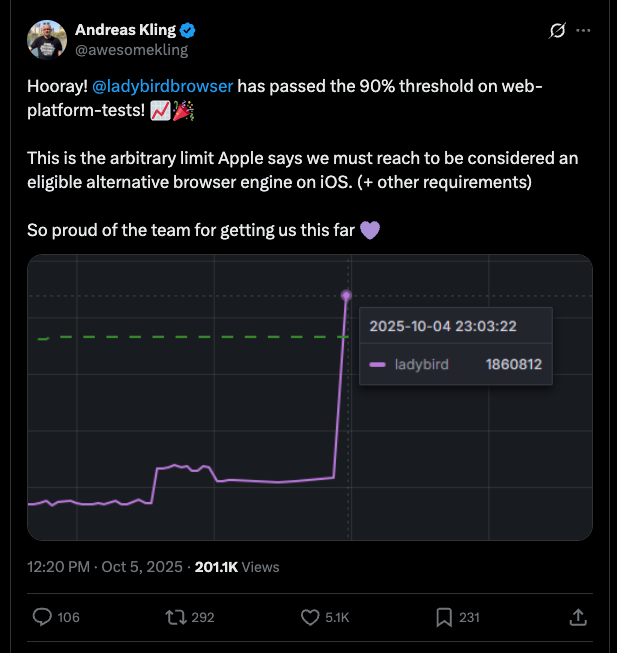This screenshot has height=653, width=617.
Task: Click the purple data point at the chart peak
Action: click(x=347, y=295)
